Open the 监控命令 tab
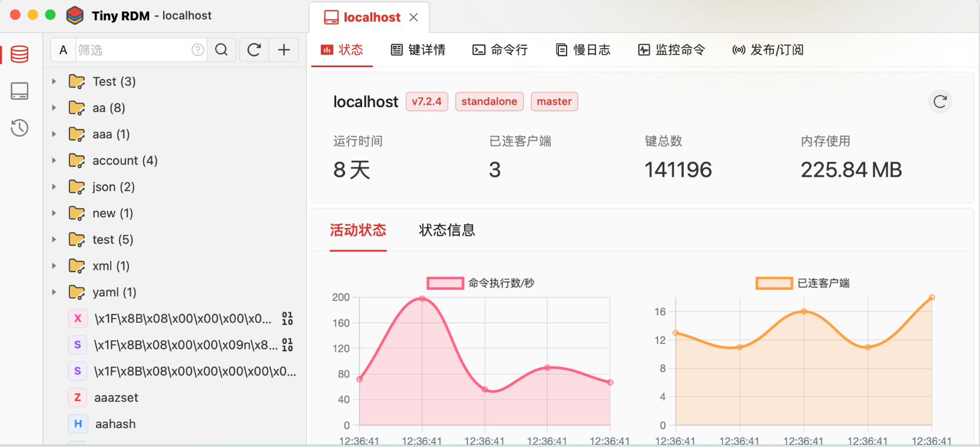This screenshot has width=980, height=447. 671,50
